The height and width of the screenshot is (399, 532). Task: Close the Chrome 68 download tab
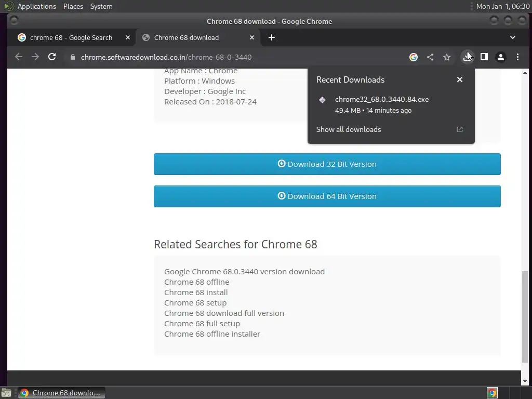252,37
